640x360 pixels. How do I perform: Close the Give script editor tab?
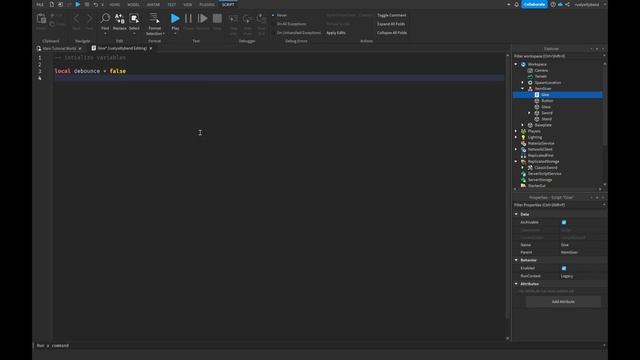[151, 48]
